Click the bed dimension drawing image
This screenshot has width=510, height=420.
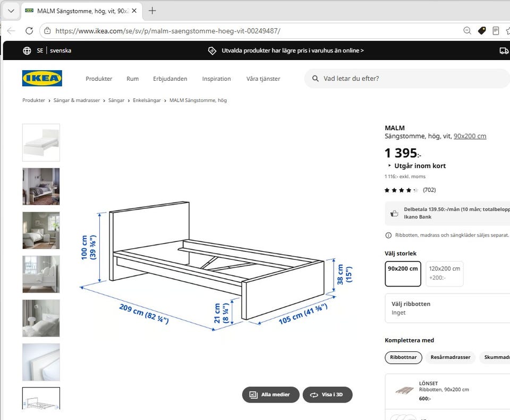point(216,266)
